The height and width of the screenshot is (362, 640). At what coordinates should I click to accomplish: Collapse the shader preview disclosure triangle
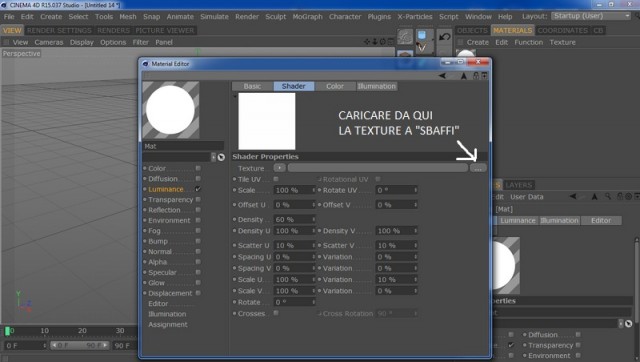(235, 96)
